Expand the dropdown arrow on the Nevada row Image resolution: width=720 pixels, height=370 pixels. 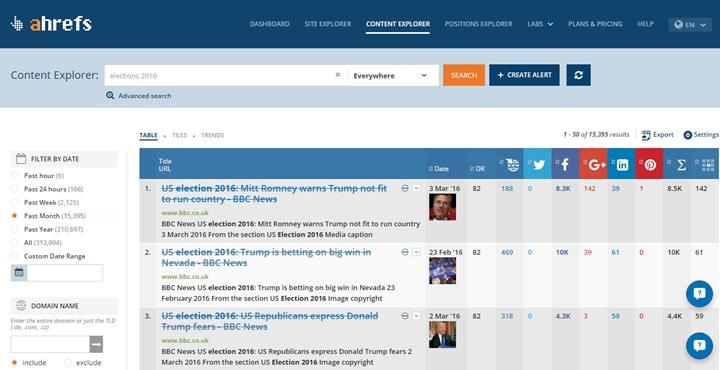point(416,252)
